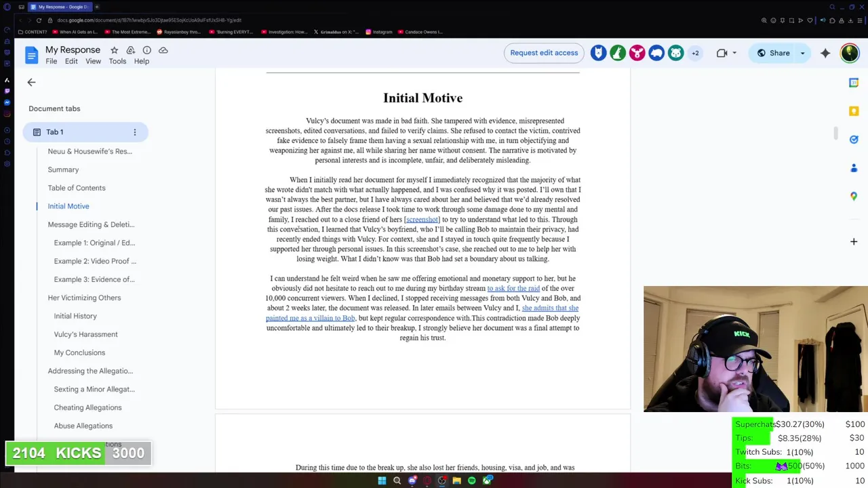868x488 pixels.
Task: Follow the [screenshot] link in the document
Action: point(422,220)
